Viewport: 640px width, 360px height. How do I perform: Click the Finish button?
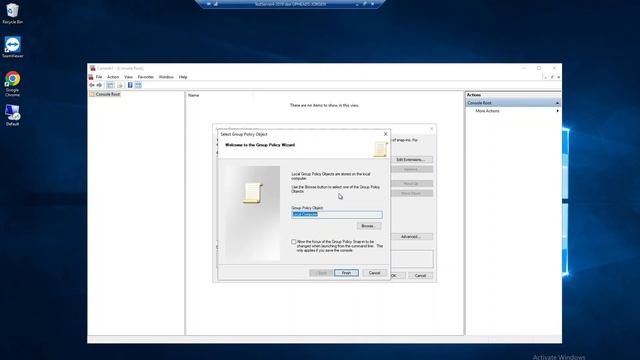pyautogui.click(x=346, y=273)
